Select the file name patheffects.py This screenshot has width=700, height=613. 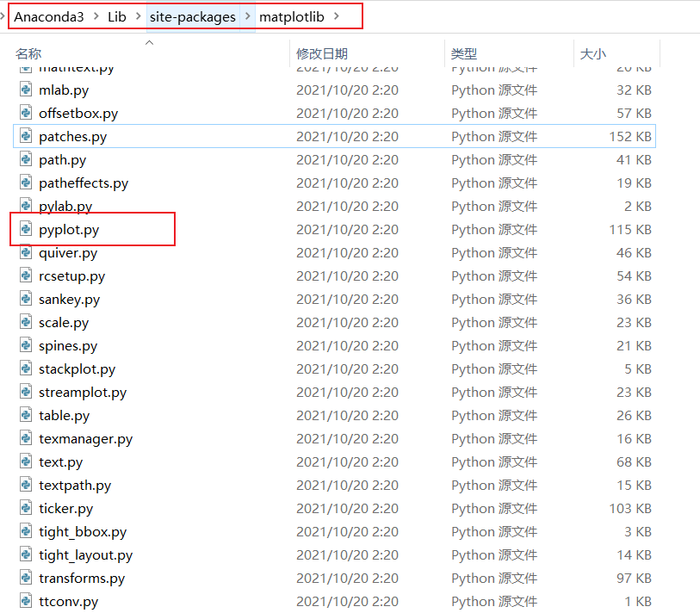click(84, 183)
